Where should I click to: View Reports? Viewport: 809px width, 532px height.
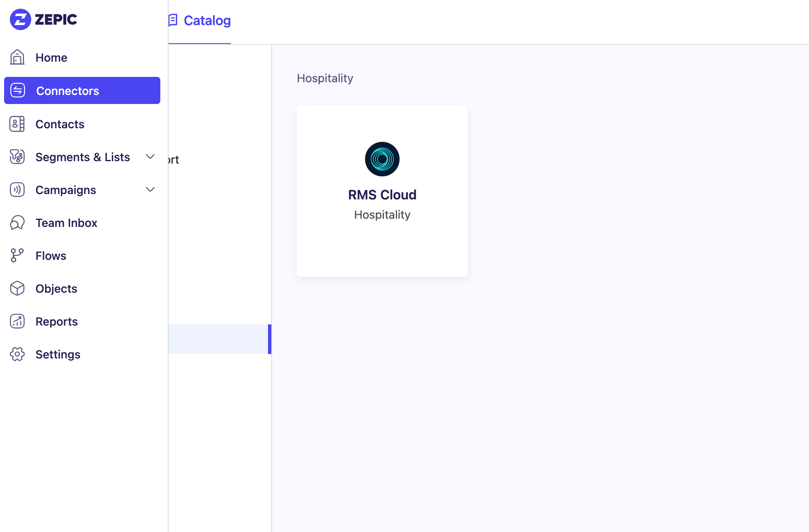57,322
